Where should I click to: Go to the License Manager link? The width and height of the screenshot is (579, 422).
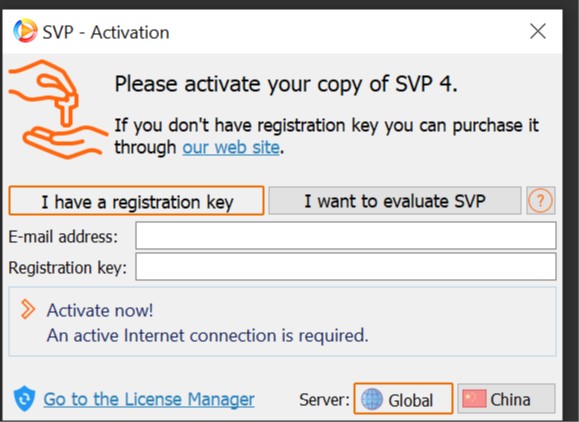click(149, 399)
